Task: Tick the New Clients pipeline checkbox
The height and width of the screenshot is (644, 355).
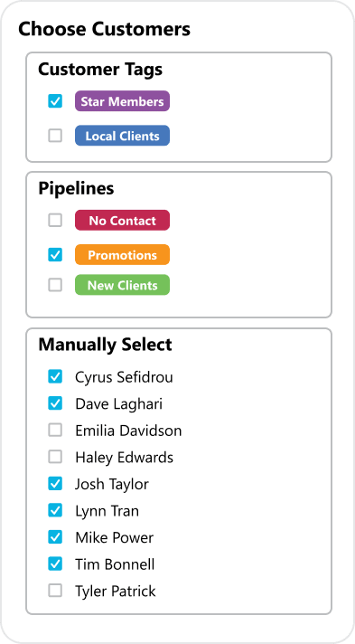Action: click(x=55, y=285)
